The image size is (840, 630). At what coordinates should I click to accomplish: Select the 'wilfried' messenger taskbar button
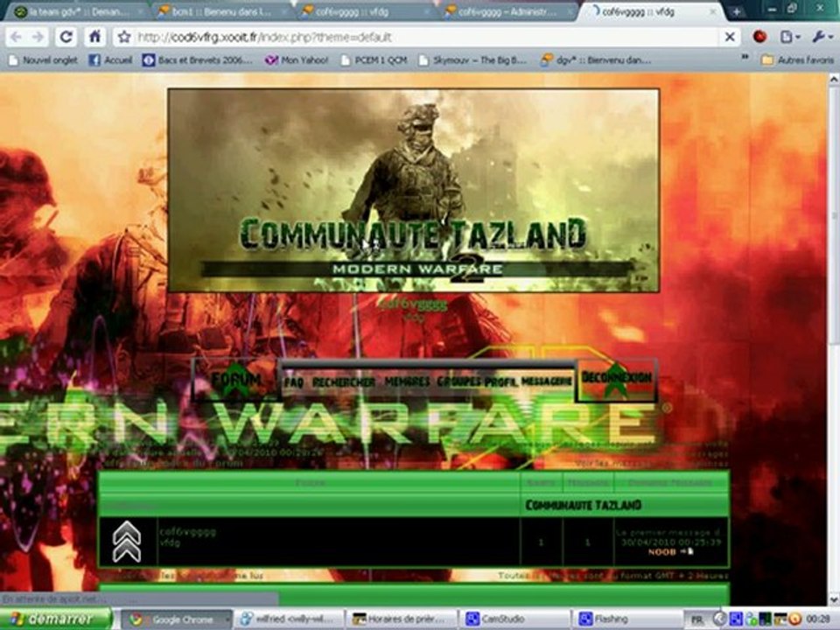(290, 619)
